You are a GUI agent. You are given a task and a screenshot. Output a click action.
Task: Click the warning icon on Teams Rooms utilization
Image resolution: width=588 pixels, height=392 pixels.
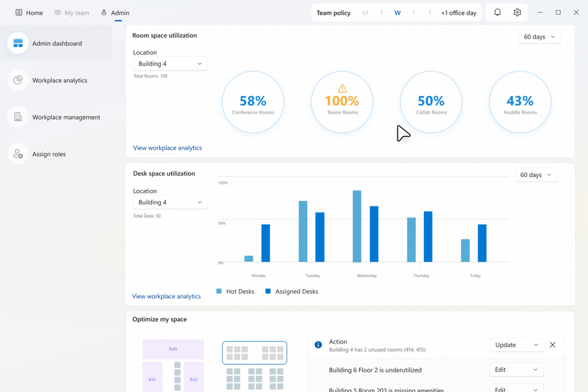coord(342,89)
